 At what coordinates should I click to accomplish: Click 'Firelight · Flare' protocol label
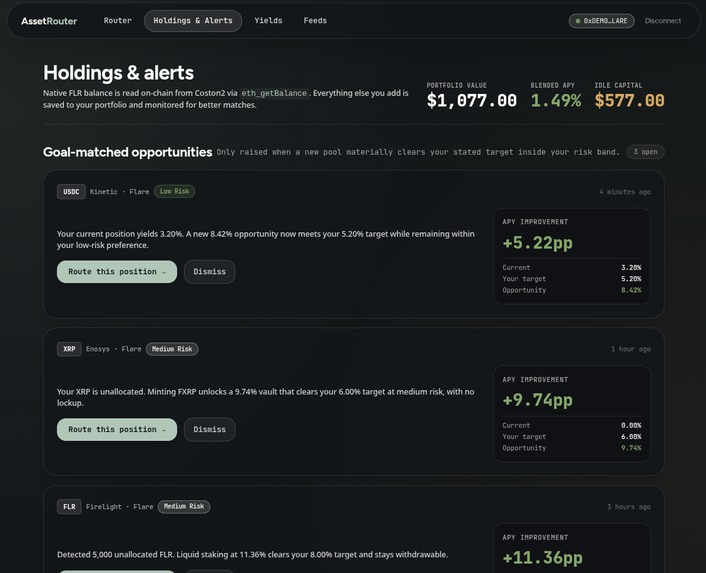(119, 507)
